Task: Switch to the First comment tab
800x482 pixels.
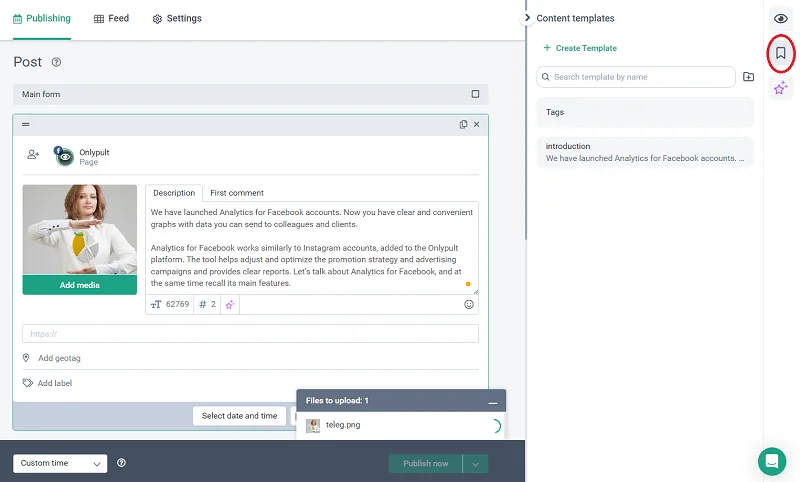Action: tap(236, 193)
